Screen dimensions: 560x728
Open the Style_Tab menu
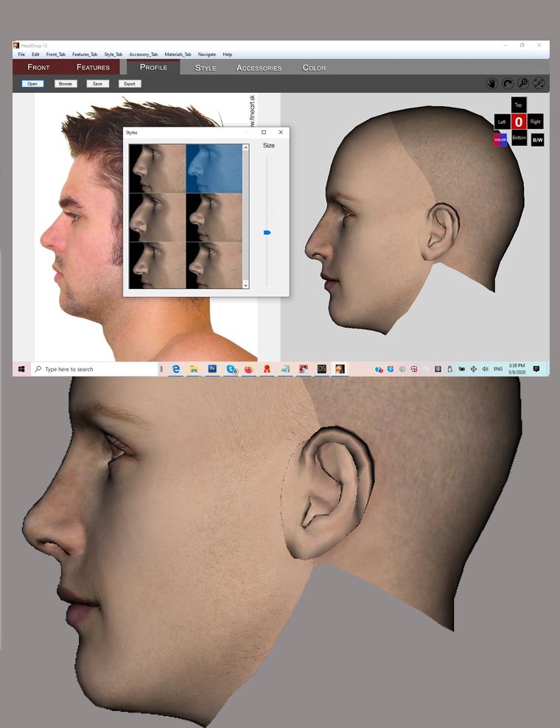point(113,55)
